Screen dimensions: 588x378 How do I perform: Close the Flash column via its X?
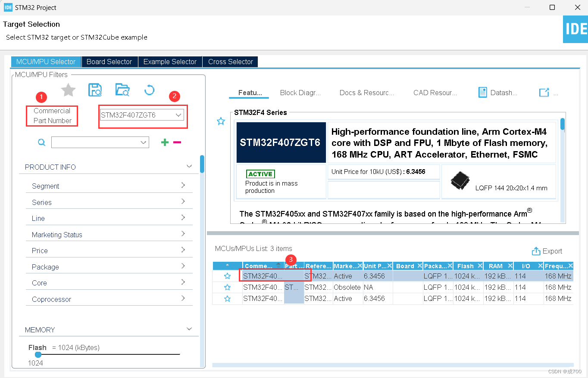point(480,266)
